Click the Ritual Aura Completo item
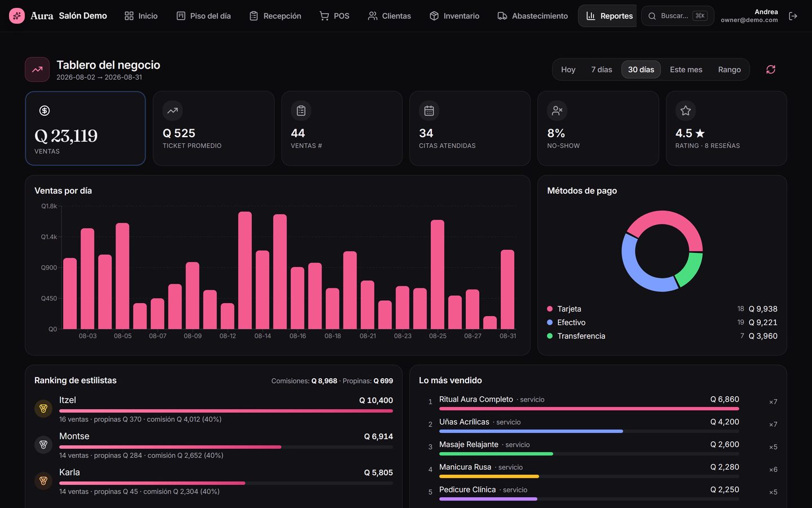The height and width of the screenshot is (508, 812). [598, 402]
